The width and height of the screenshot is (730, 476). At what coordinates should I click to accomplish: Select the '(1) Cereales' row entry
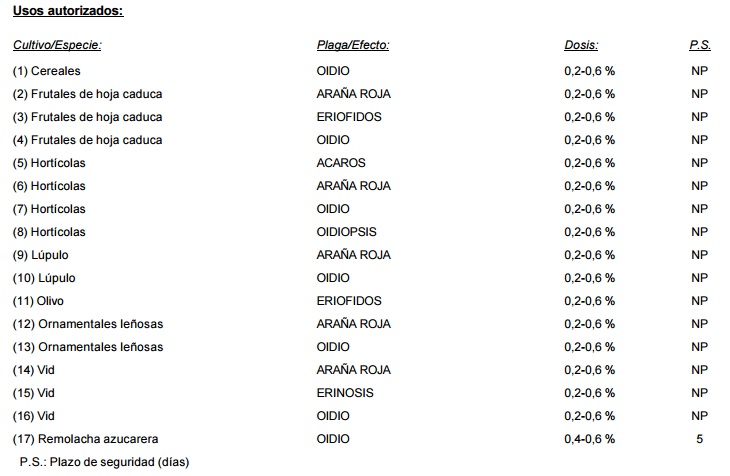(x=47, y=71)
